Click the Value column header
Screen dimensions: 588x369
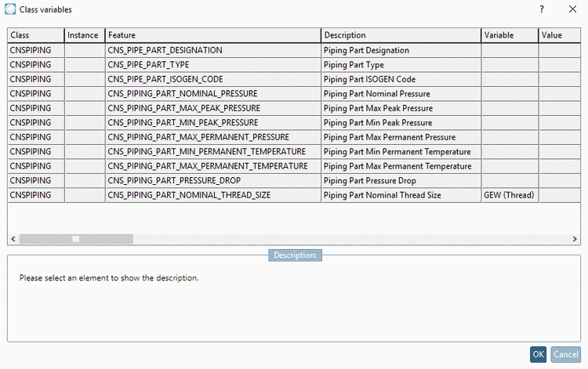tap(560, 35)
